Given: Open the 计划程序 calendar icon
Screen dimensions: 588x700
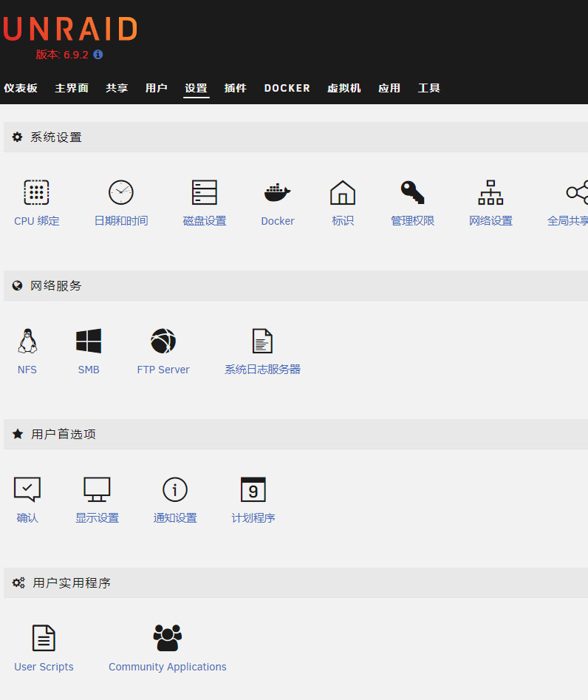Looking at the screenshot, I should pyautogui.click(x=253, y=490).
